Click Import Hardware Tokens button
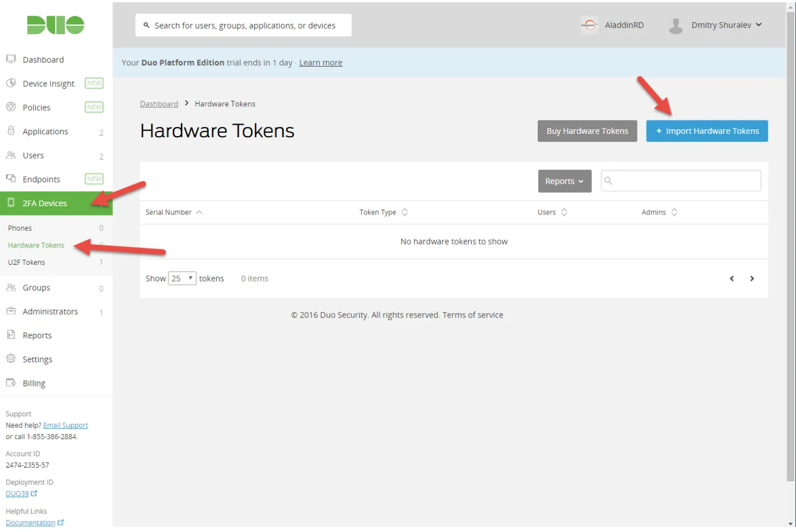The image size is (796, 532). coord(707,131)
